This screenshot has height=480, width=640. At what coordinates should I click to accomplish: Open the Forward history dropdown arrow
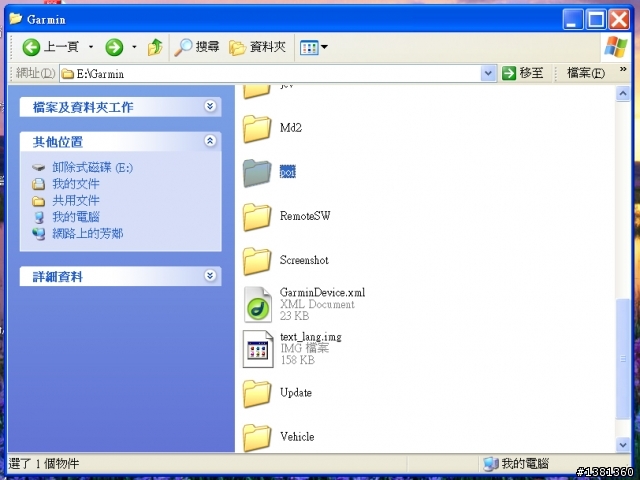[134, 47]
